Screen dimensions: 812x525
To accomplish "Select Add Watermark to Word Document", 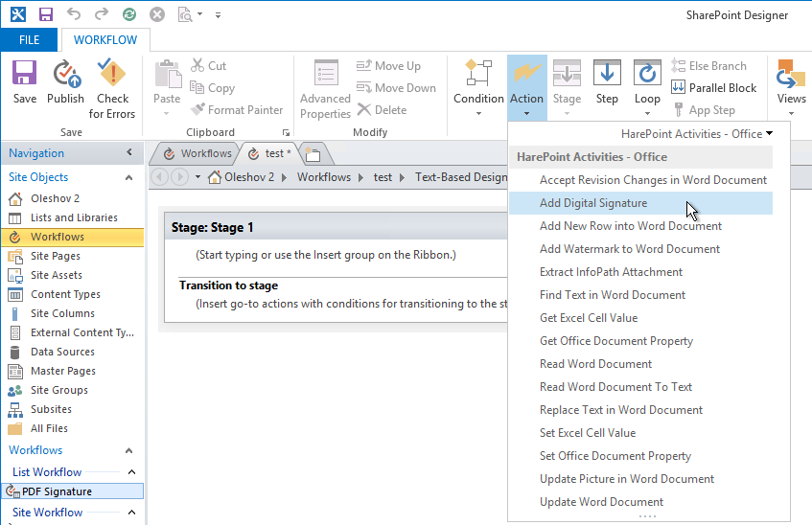I will [x=641, y=249].
